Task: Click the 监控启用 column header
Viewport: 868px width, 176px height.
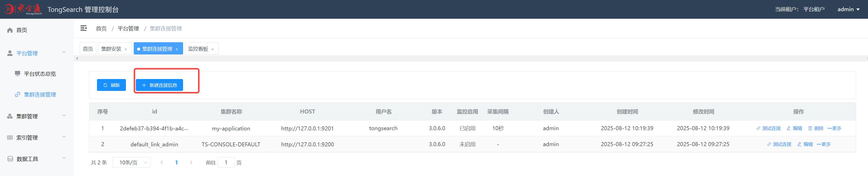Action: tap(467, 111)
